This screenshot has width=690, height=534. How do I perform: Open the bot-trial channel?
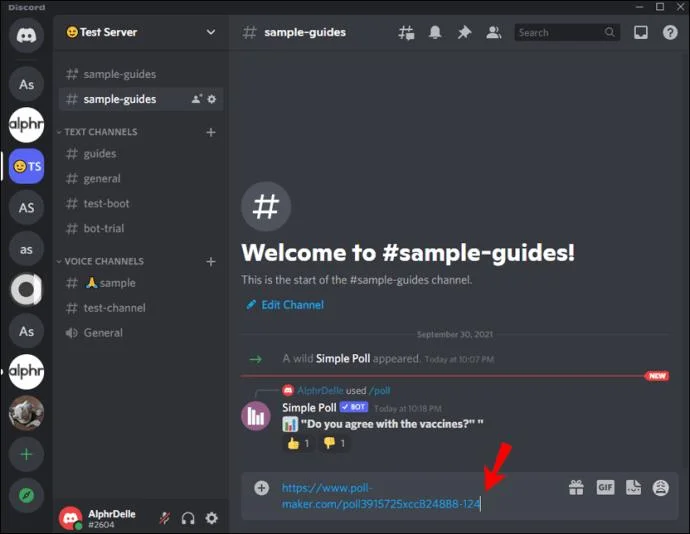(x=140, y=228)
